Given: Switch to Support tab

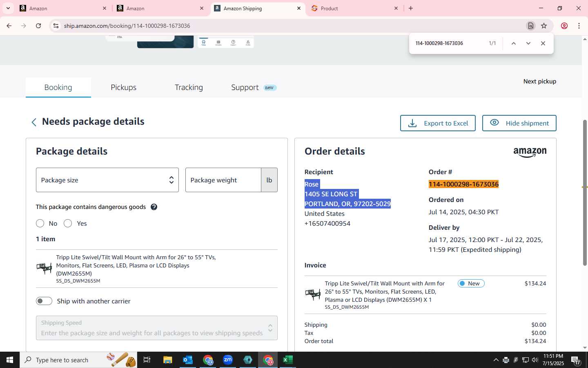Looking at the screenshot, I should point(254,88).
